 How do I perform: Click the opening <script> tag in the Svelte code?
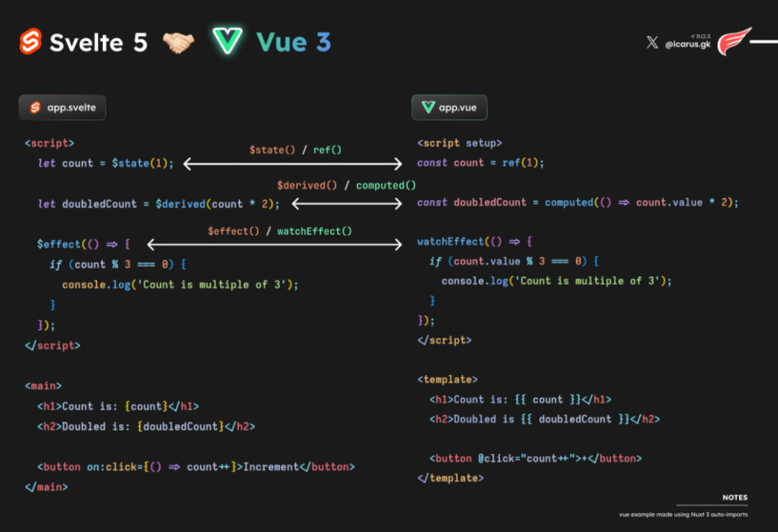50,143
